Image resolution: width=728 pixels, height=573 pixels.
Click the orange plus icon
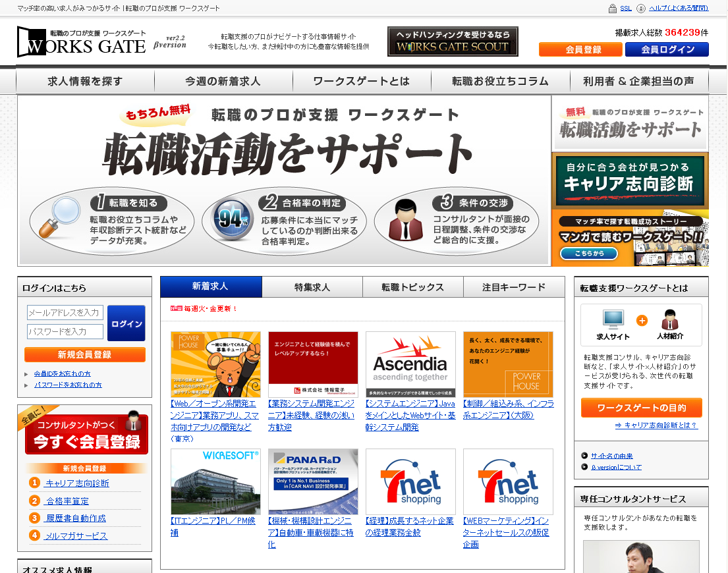[x=642, y=320]
